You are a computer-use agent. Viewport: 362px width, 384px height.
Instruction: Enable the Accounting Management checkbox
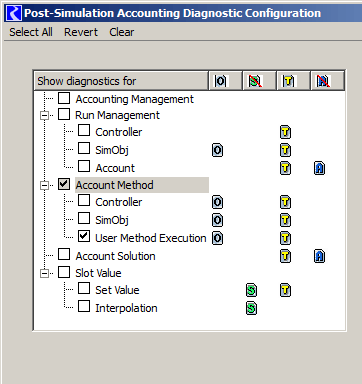(64, 98)
